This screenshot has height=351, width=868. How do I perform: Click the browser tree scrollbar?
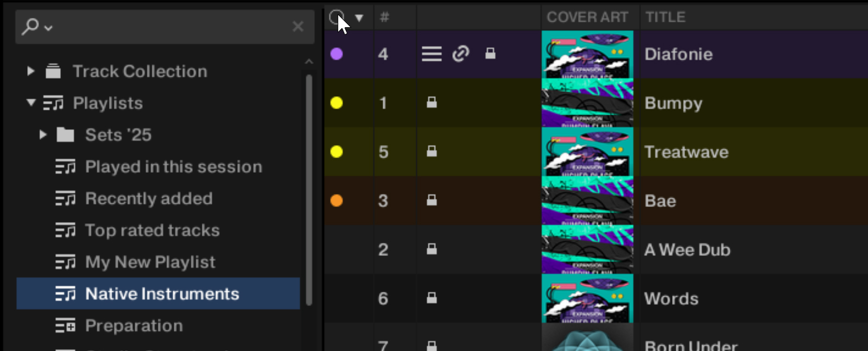click(309, 190)
